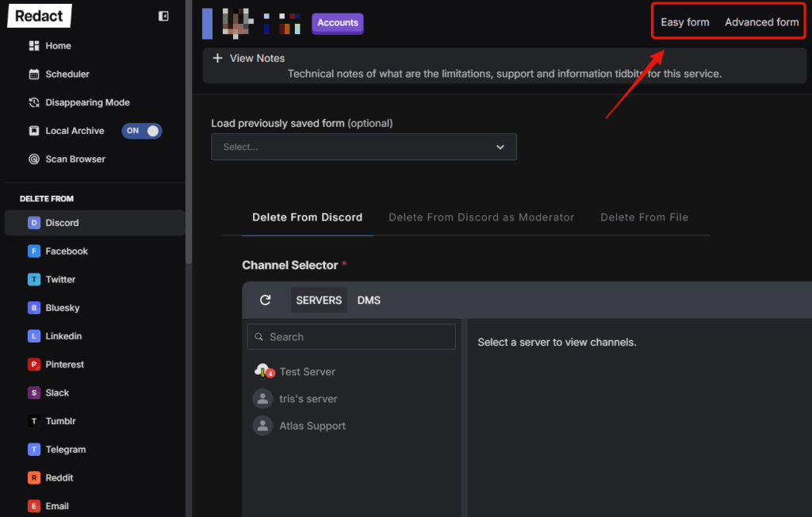Screen dimensions: 812x517
Task: Collapse the sidebar with the panel icon
Action: [163, 16]
